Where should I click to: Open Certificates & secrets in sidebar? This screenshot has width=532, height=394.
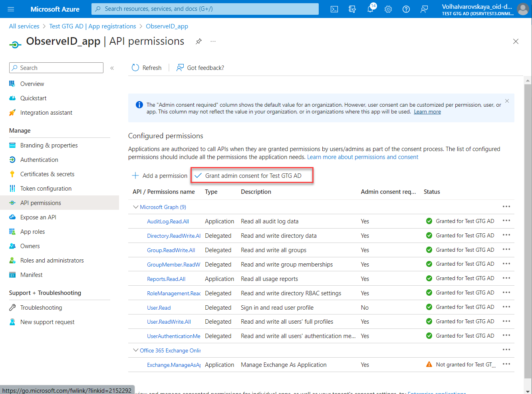point(47,174)
